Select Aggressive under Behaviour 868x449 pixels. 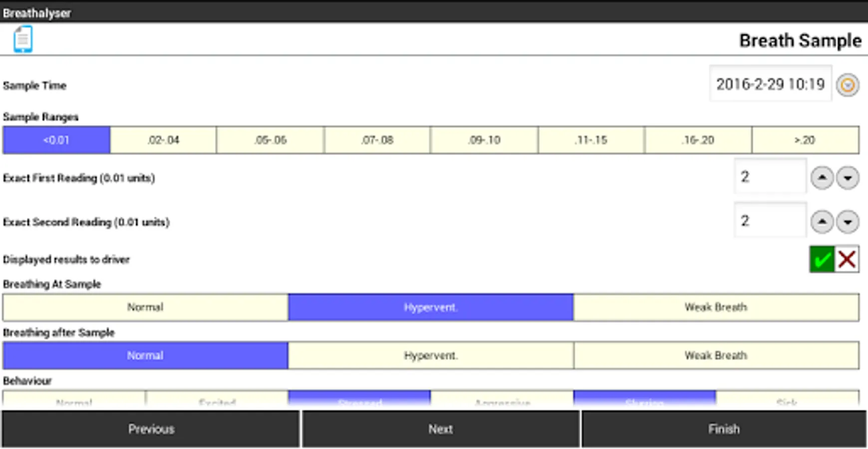[x=503, y=402]
